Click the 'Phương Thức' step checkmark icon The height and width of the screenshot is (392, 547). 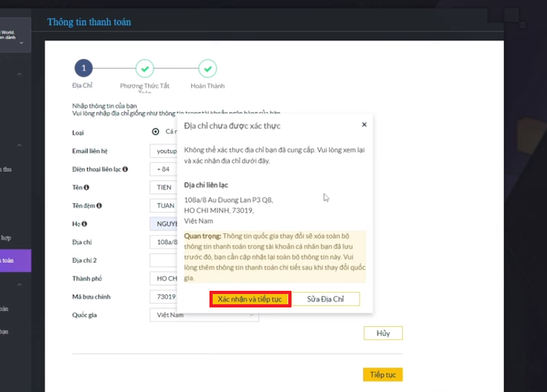[x=145, y=68]
